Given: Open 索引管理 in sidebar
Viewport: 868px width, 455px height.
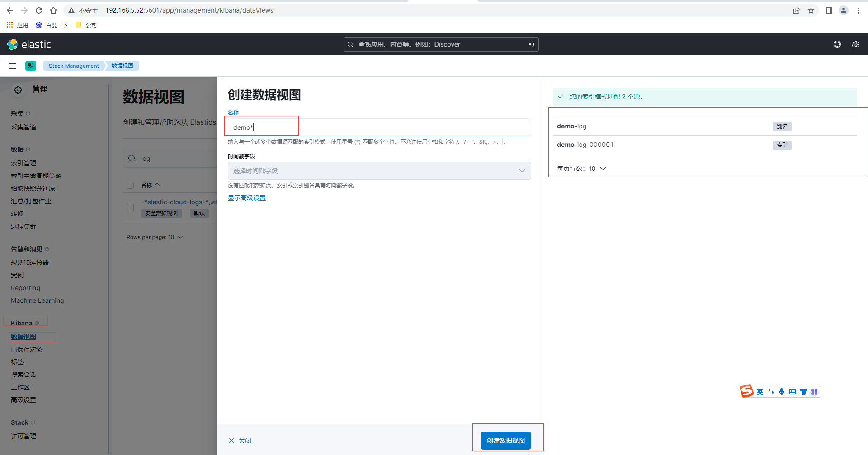Looking at the screenshot, I should [24, 163].
